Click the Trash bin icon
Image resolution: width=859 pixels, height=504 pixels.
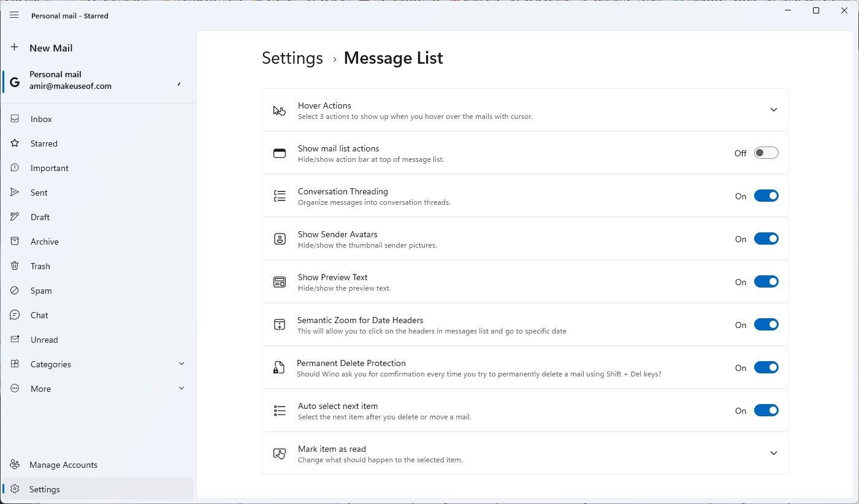pos(15,266)
